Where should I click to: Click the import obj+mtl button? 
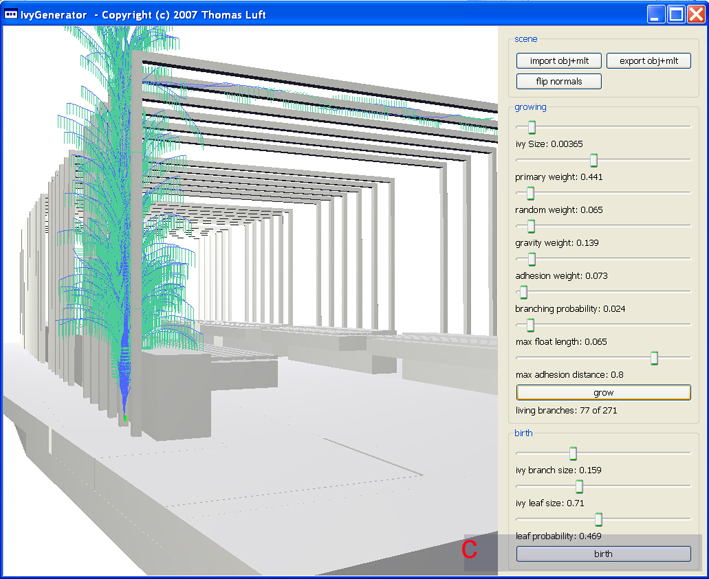click(x=559, y=61)
